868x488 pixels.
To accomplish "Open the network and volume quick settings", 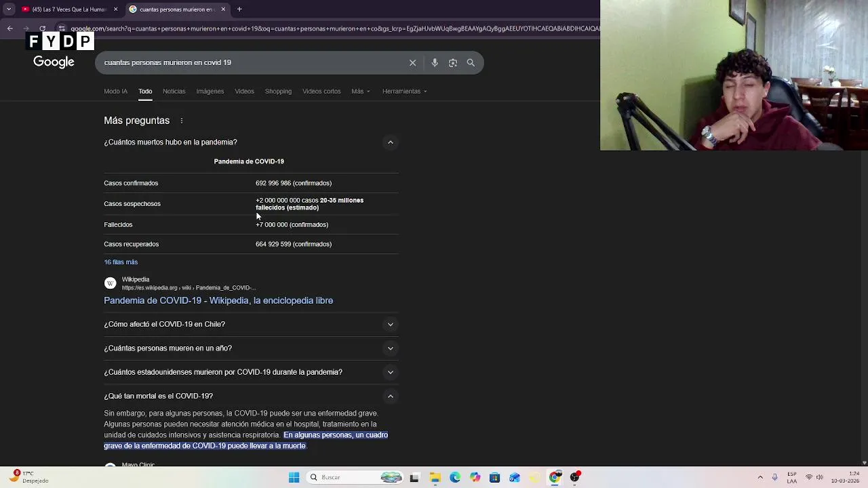I will tap(814, 477).
